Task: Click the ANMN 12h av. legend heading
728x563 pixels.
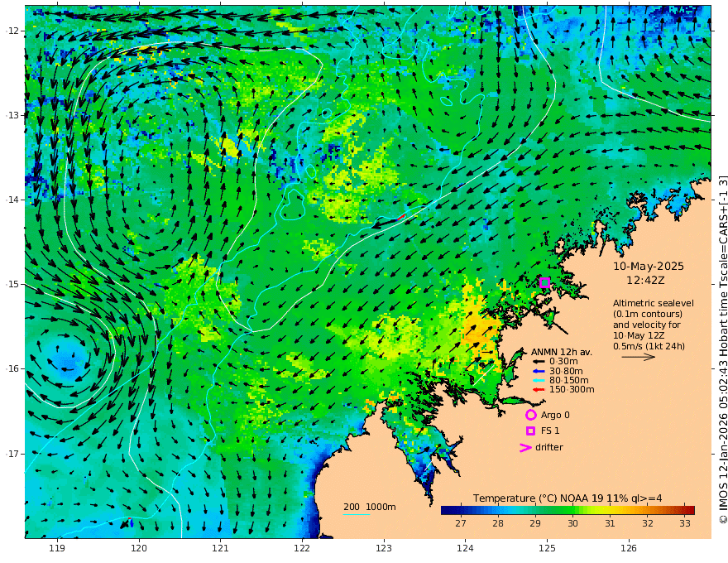Action: tap(562, 353)
